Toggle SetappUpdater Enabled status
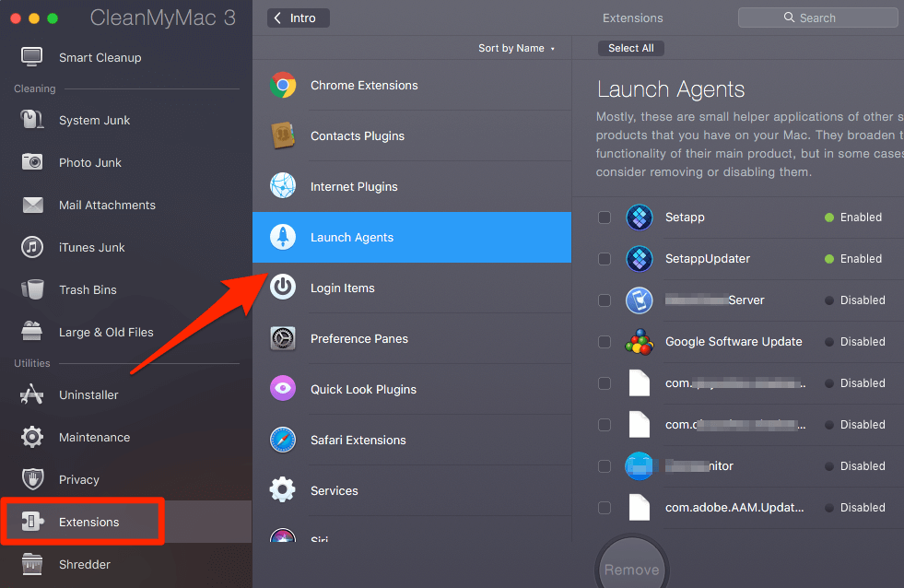Screen dimensions: 904x588 click(853, 259)
